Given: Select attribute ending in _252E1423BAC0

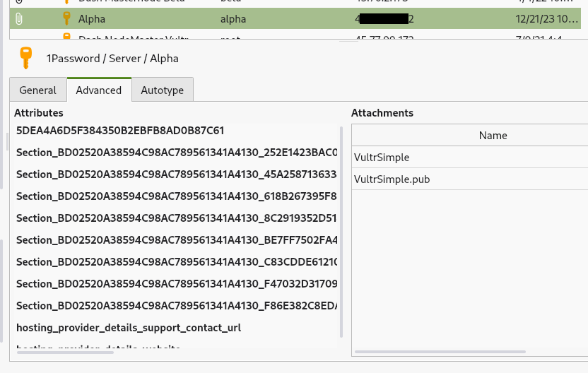Looking at the screenshot, I should click(176, 152).
